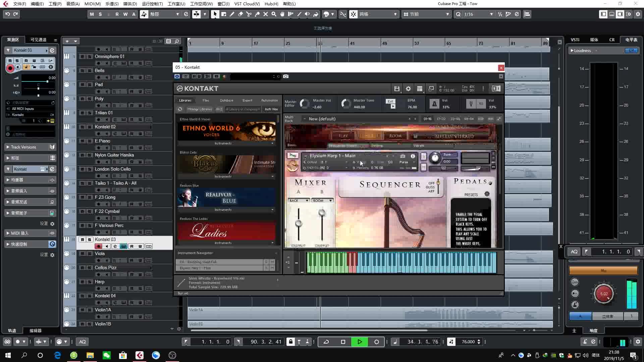Select the Split scissors tool

click(249, 14)
